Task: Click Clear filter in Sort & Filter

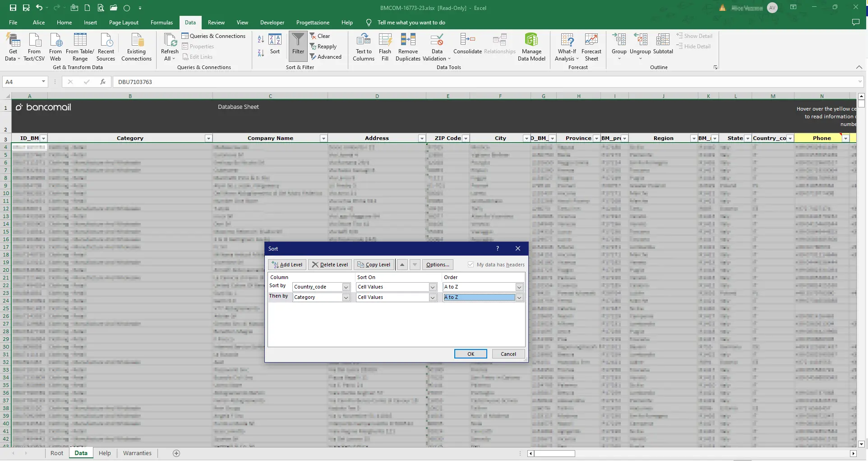Action: (320, 36)
